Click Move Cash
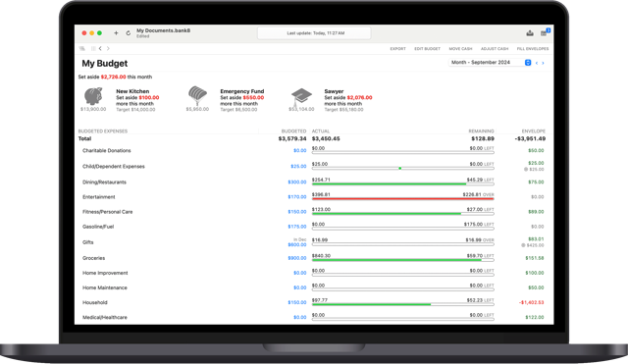 [x=460, y=49]
